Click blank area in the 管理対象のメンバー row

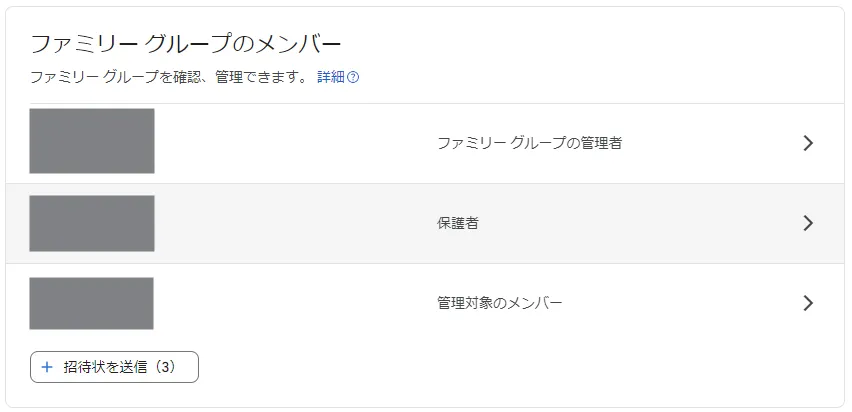[300, 303]
